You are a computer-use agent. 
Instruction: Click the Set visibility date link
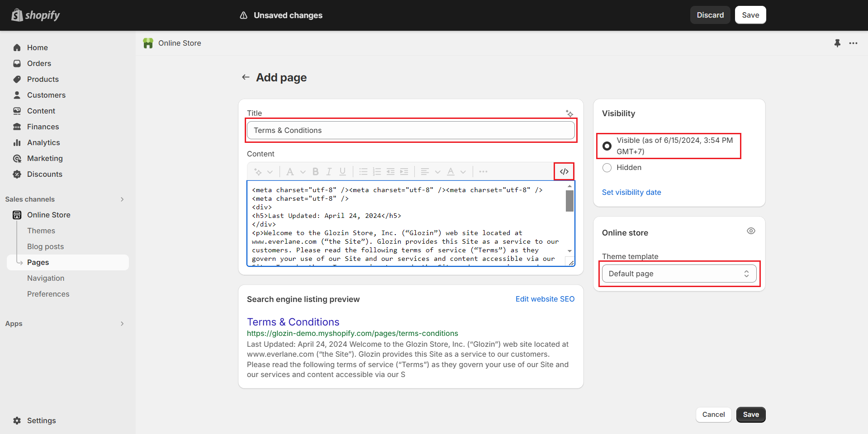tap(631, 192)
